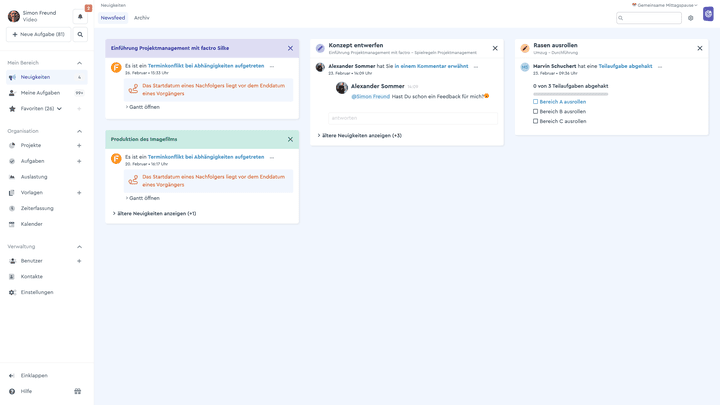Open Meine Aufgaben in the sidebar
The image size is (720, 405).
47,93
